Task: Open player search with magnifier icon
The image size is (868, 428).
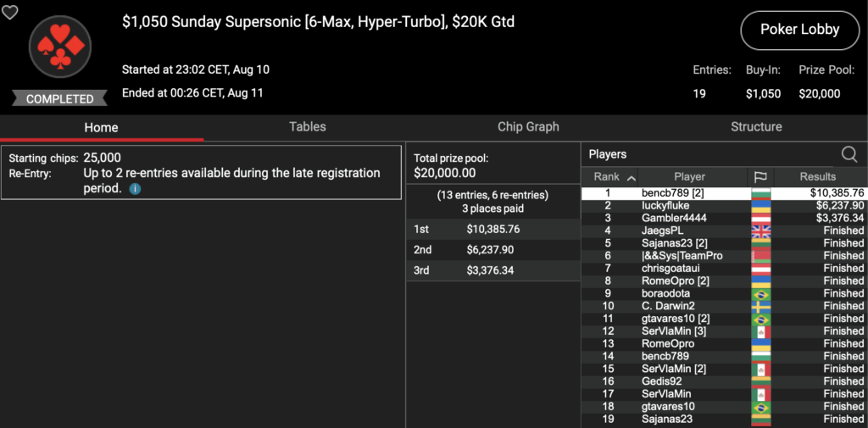Action: coord(849,153)
